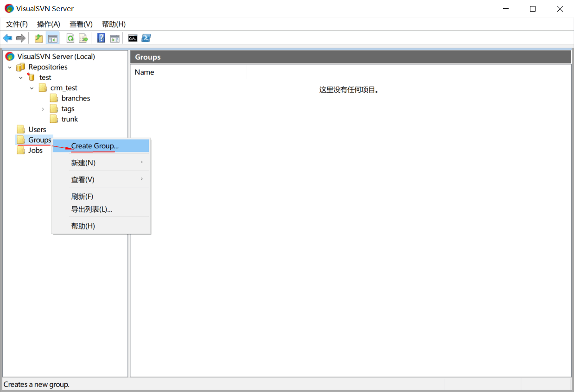The width and height of the screenshot is (574, 392).
Task: Click the Forward arrow toolbar icon
Action: pyautogui.click(x=20, y=38)
